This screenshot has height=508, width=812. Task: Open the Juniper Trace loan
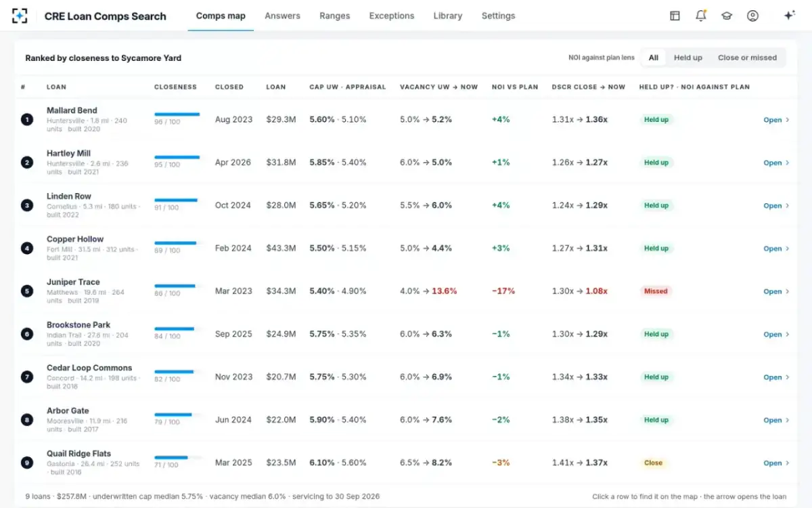coord(777,291)
